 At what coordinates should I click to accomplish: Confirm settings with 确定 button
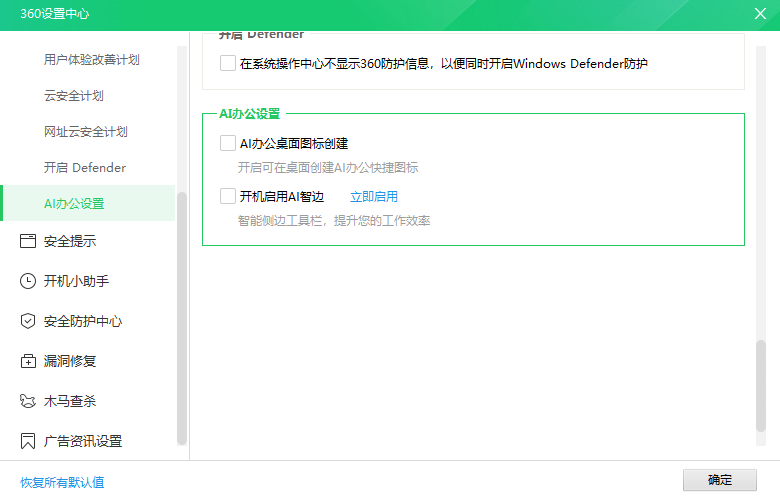(x=719, y=480)
